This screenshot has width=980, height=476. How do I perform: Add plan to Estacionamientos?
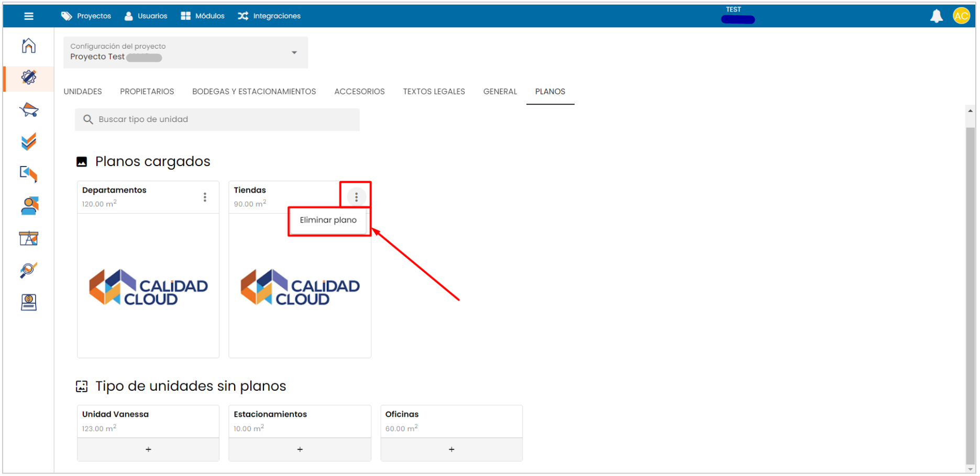tap(300, 450)
